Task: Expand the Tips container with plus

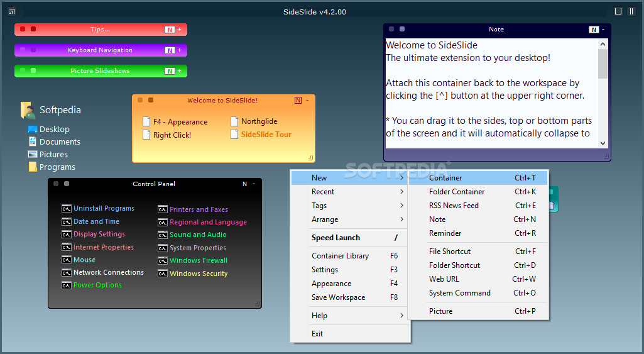Action: click(180, 29)
